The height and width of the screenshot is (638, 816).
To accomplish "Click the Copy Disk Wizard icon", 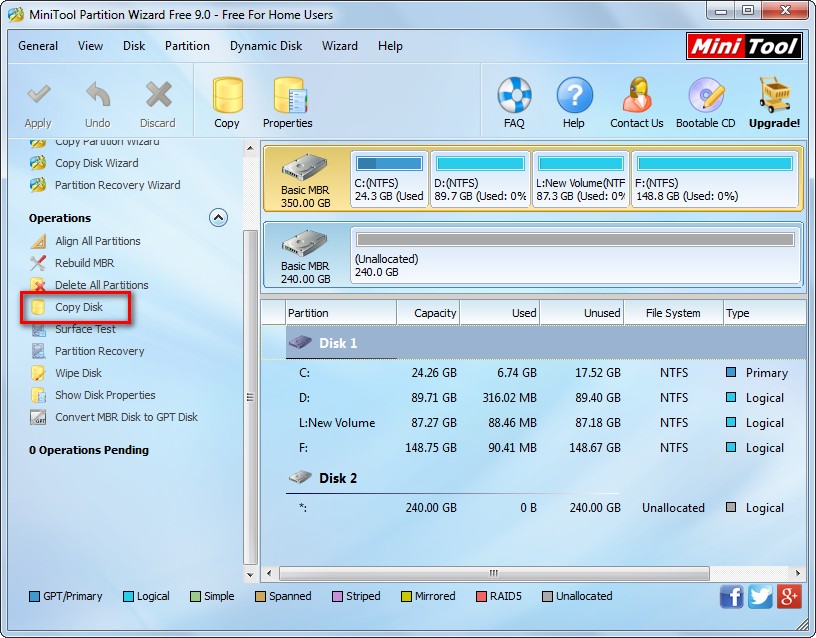I will click(38, 163).
